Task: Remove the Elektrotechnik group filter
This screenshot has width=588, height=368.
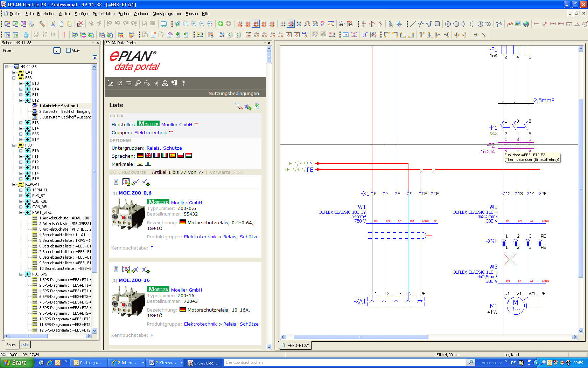Action: (x=171, y=132)
